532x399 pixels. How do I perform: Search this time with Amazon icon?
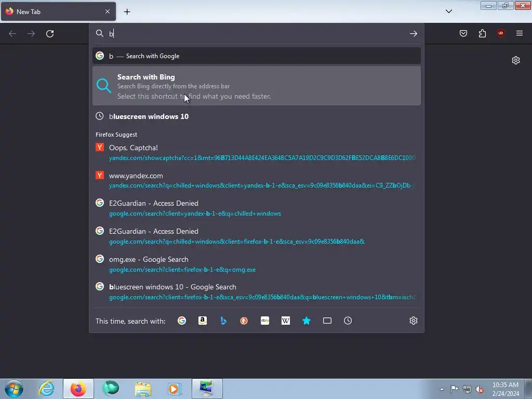point(203,321)
